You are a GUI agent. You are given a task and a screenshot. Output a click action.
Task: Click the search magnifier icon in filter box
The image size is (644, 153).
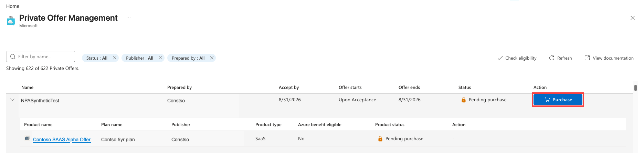(13, 57)
